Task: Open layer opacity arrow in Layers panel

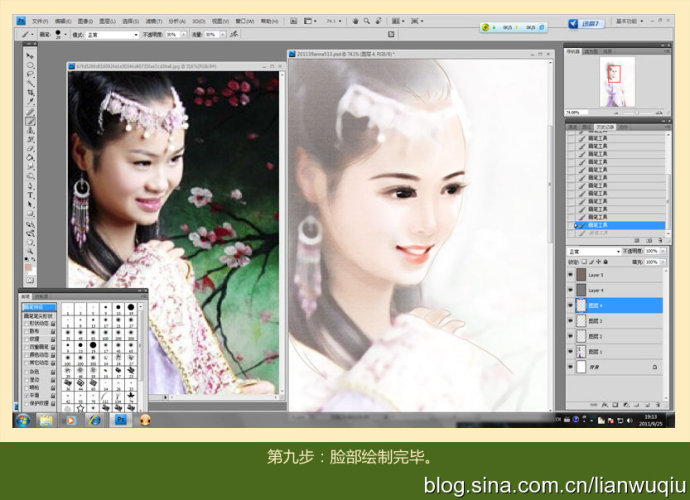Action: pyautogui.click(x=663, y=251)
